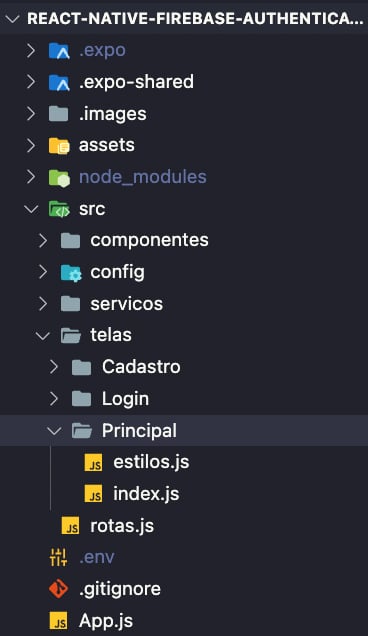
Task: Select the servicos folder label
Action: click(x=127, y=304)
